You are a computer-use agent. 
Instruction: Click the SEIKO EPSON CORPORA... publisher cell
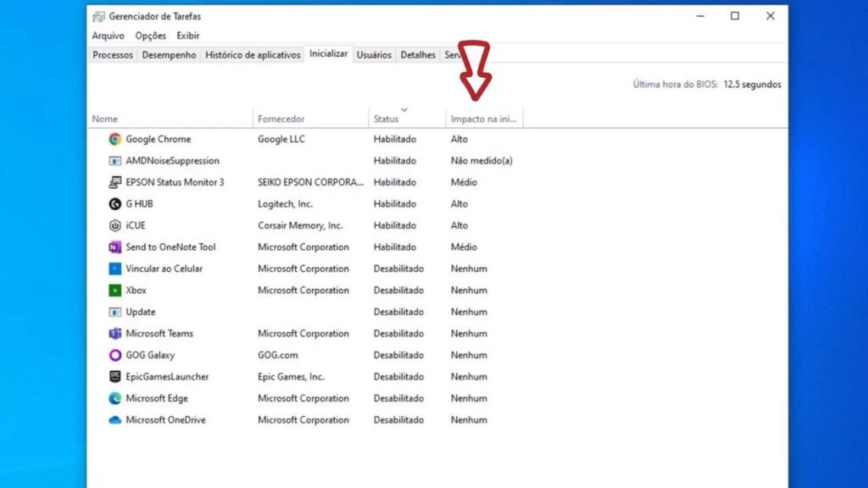(310, 182)
